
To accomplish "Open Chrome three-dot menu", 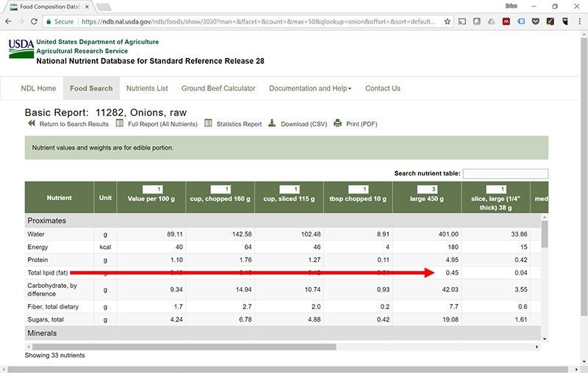I will pyautogui.click(x=579, y=21).
